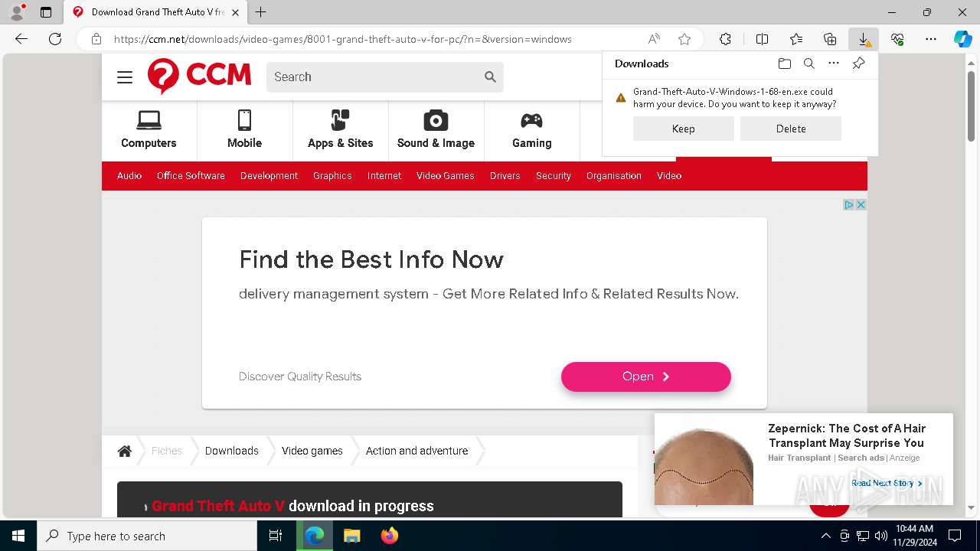Select Organisation menu item

pos(614,176)
